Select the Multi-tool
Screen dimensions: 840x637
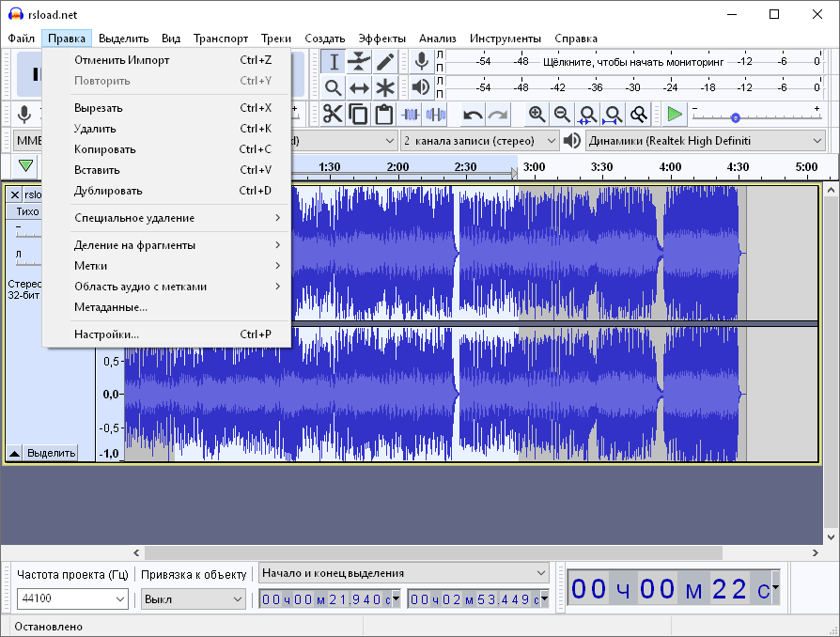coord(385,87)
